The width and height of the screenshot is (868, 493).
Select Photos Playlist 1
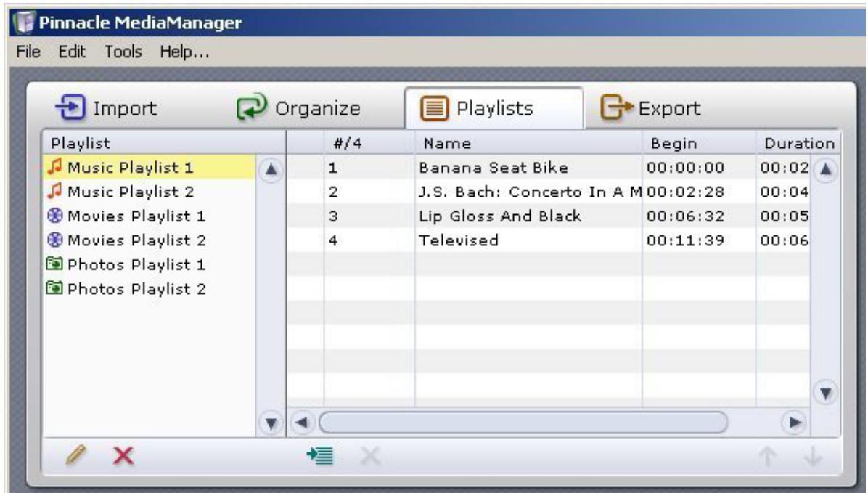149,264
